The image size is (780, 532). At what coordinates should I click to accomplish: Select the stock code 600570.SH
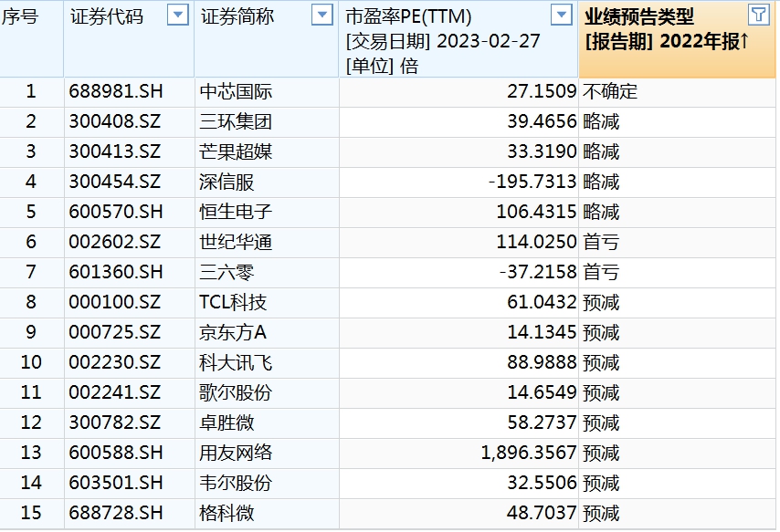(116, 212)
